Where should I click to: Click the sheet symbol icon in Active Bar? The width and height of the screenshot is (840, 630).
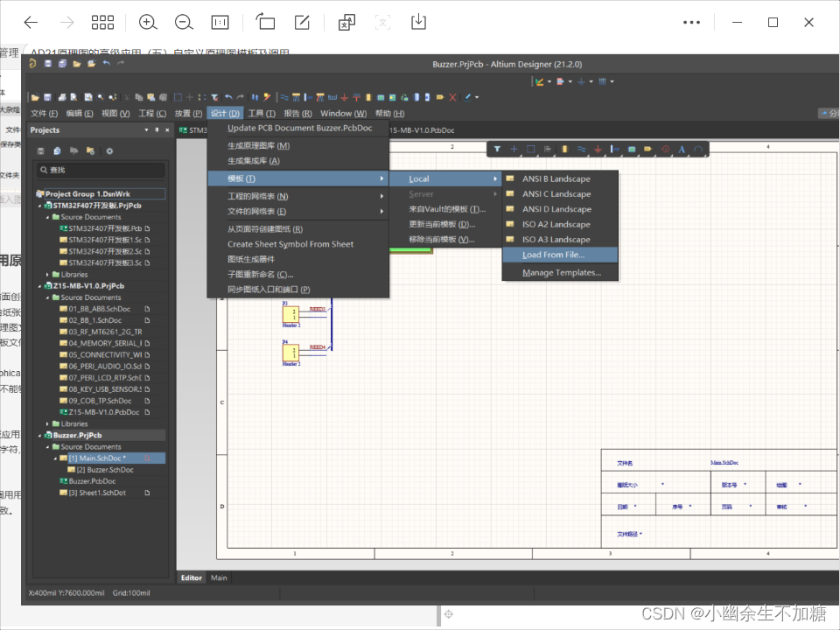[x=632, y=149]
